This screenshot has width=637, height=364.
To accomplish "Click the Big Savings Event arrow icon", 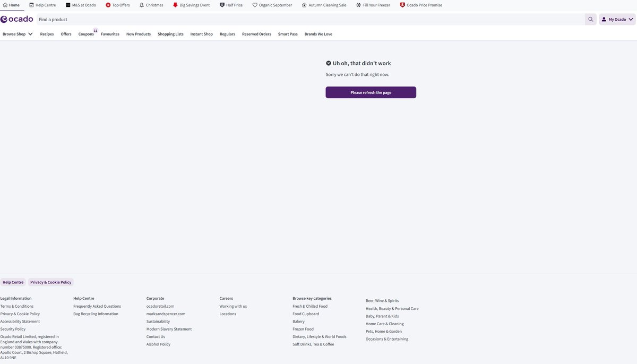I will click(175, 5).
